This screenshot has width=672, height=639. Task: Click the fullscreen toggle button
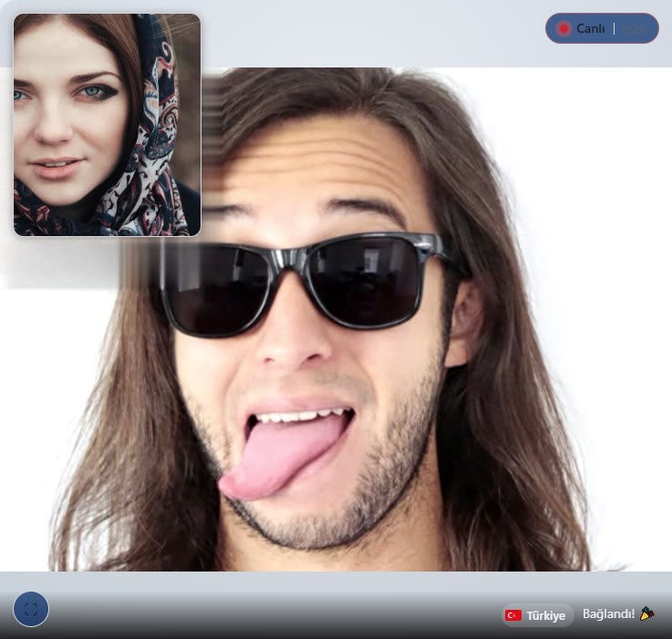31,609
